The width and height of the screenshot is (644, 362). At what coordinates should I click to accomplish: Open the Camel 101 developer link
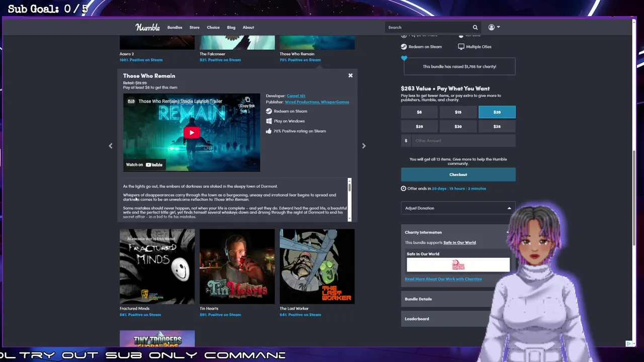click(296, 96)
